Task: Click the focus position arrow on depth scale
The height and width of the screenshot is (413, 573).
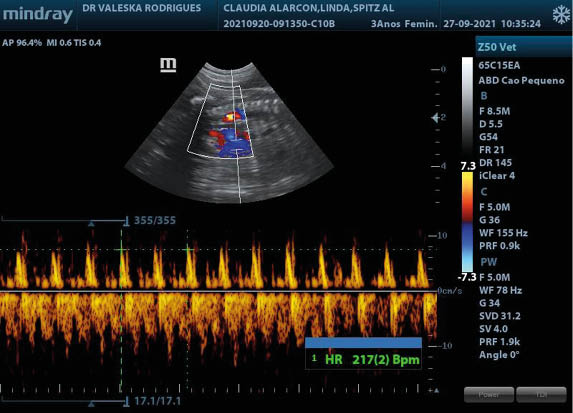Action: point(435,118)
